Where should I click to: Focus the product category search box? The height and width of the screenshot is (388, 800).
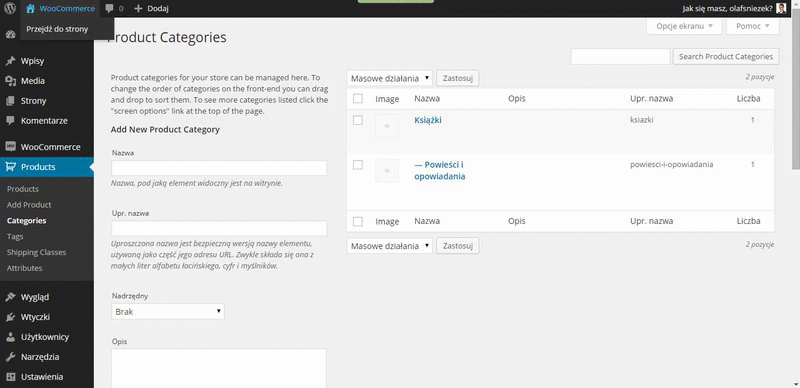[620, 57]
